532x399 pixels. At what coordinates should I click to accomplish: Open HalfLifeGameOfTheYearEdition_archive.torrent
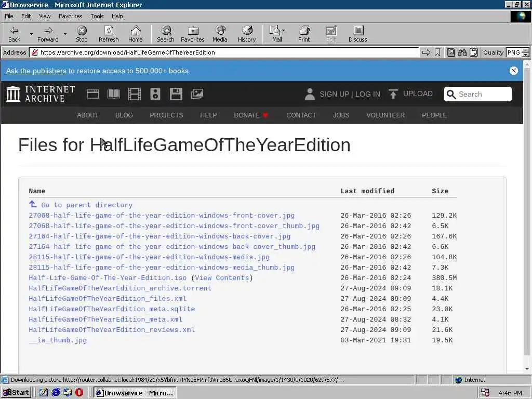coord(120,288)
